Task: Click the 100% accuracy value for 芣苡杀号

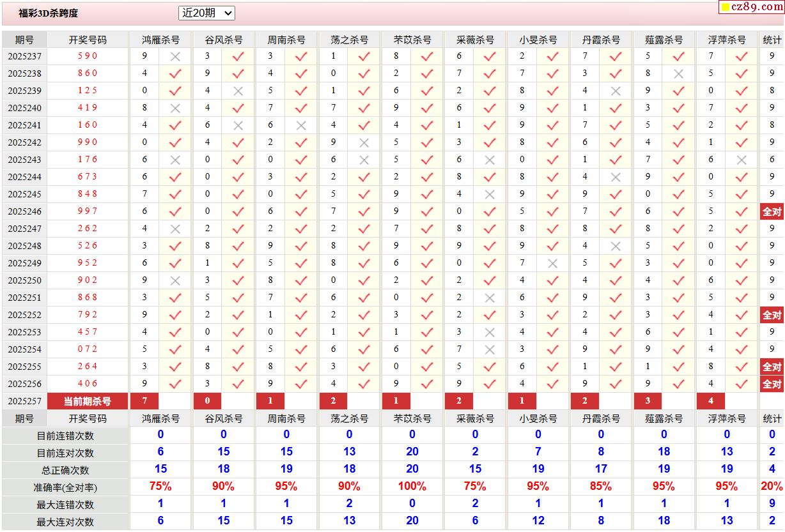Action: tap(412, 487)
